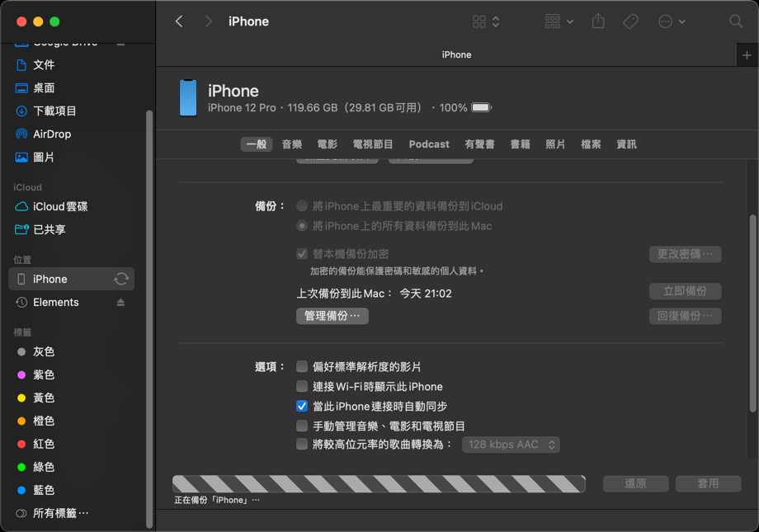The height and width of the screenshot is (532, 759).
Task: Enable 手動管理音樂、電影和電視節目 checkbox
Action: [302, 426]
